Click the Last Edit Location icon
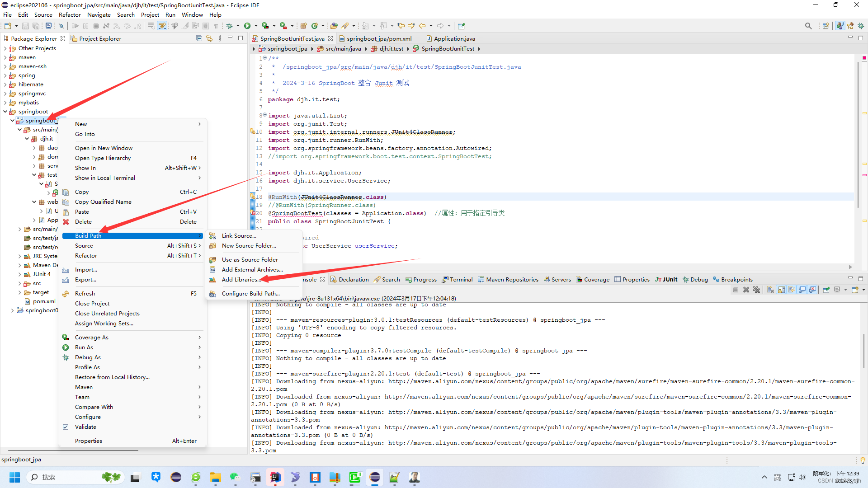 [x=401, y=26]
